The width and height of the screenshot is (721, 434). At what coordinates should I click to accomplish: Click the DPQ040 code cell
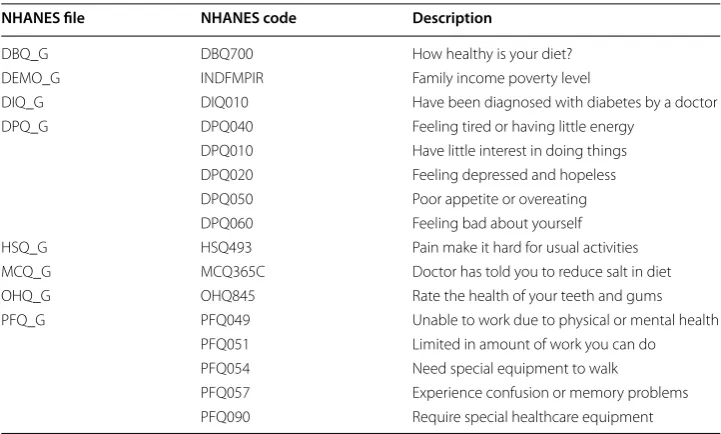coord(227,126)
